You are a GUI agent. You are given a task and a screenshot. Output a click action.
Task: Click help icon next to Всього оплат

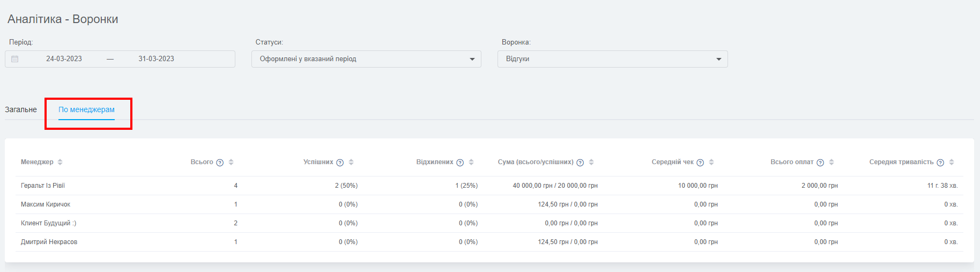(x=820, y=163)
